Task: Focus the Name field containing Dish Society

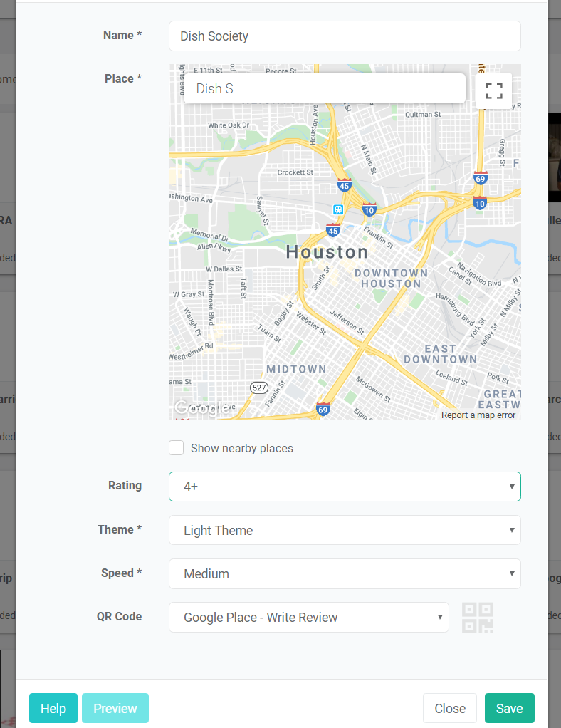Action: pyautogui.click(x=345, y=36)
